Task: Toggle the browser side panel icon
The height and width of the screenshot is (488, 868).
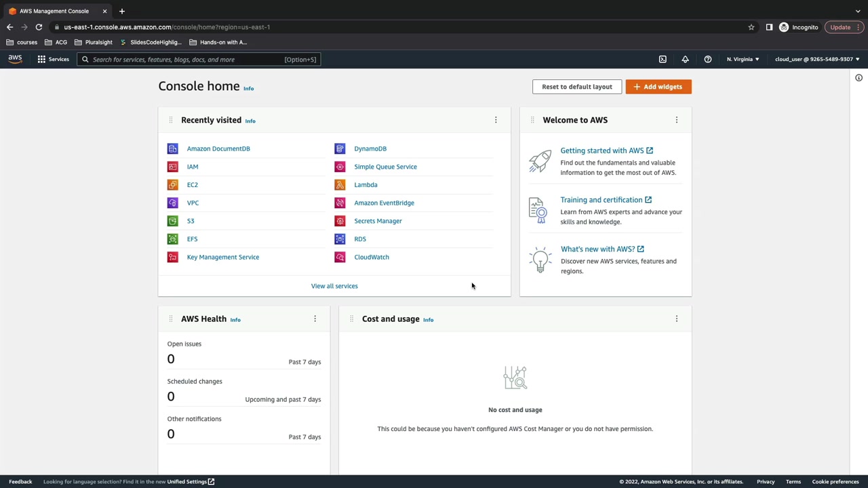Action: point(769,27)
